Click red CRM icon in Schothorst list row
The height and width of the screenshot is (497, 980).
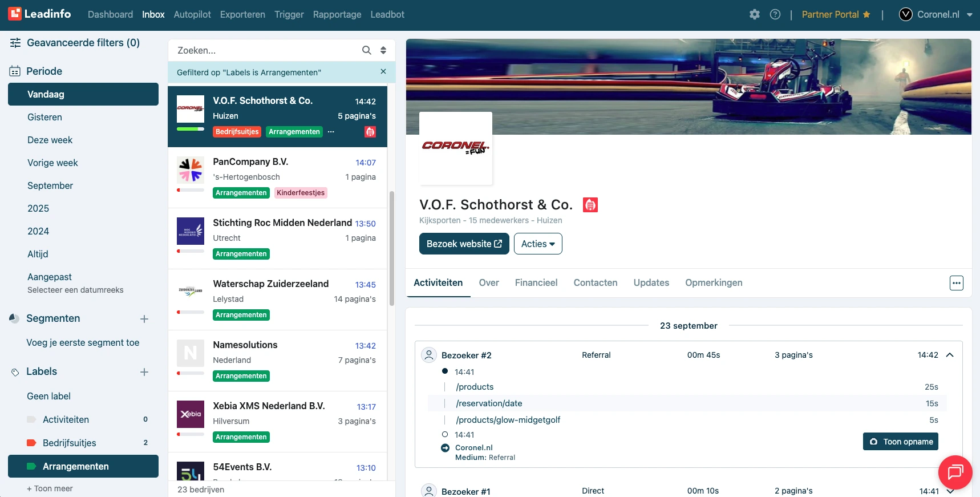370,132
